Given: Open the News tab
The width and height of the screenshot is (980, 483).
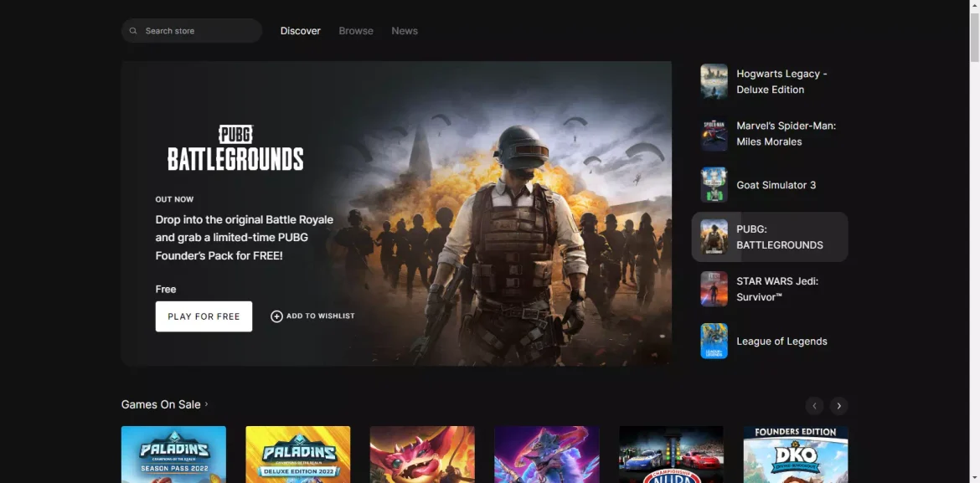Looking at the screenshot, I should (405, 31).
